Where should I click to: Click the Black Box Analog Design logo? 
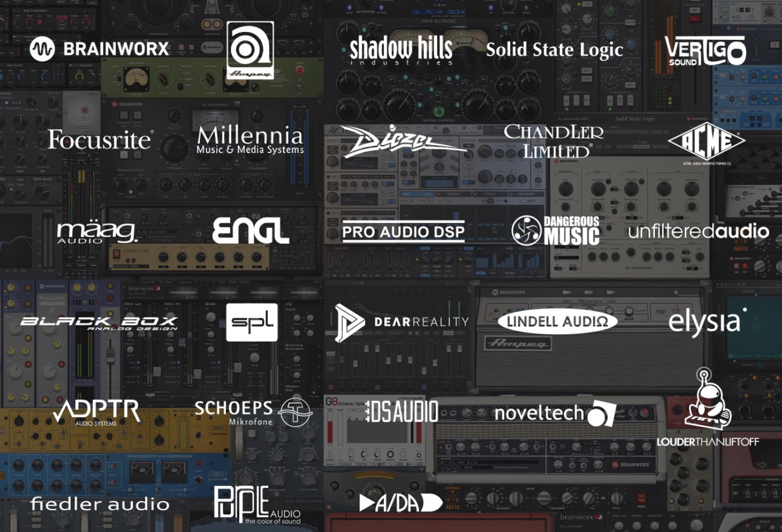[x=99, y=323]
